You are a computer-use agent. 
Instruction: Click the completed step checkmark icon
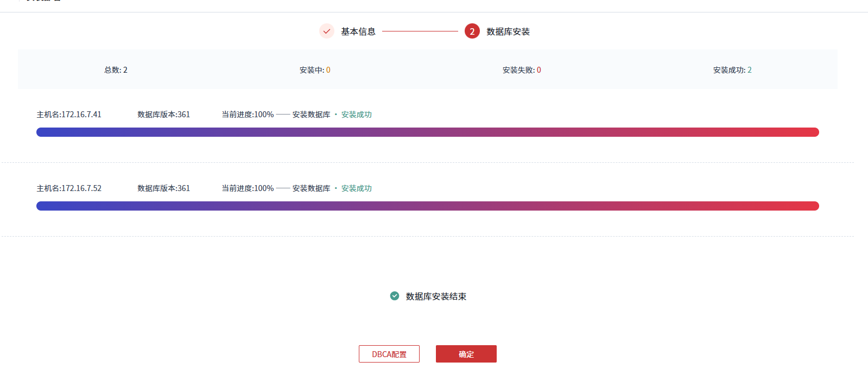tap(326, 31)
